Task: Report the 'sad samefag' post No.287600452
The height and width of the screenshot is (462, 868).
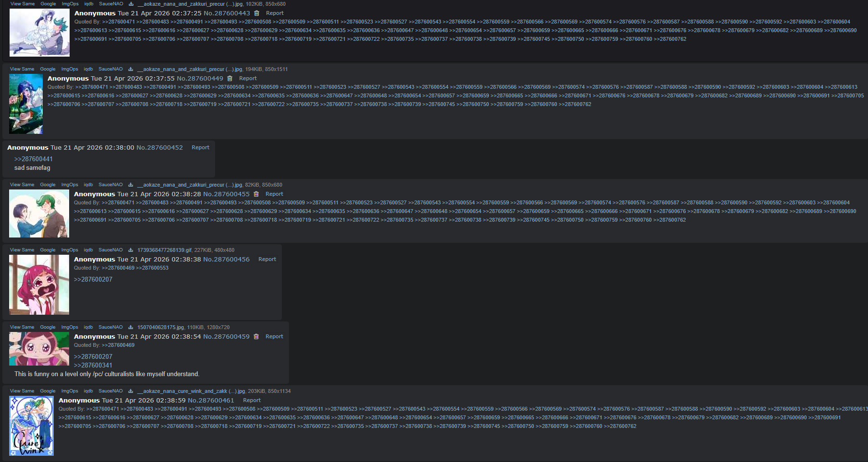Action: (200, 148)
